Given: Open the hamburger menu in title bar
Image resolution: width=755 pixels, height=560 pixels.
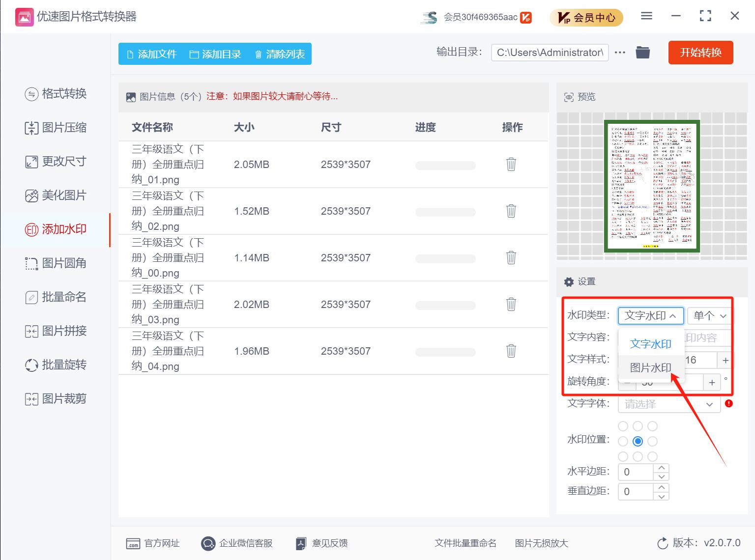Looking at the screenshot, I should (x=646, y=16).
